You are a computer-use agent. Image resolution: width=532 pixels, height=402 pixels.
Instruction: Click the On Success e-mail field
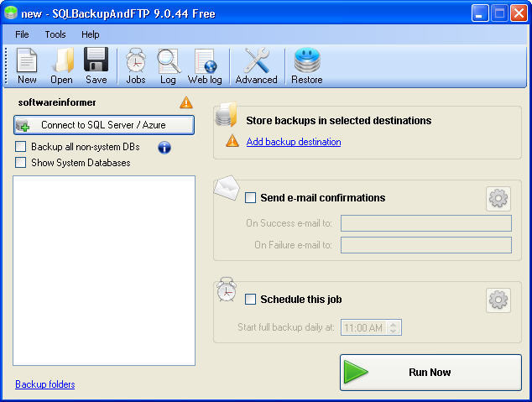coord(426,223)
